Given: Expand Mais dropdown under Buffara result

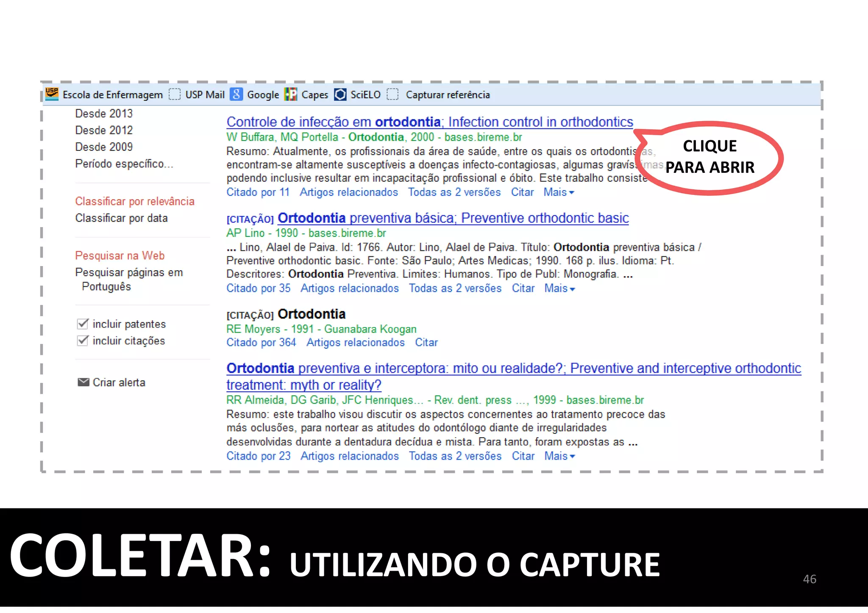Looking at the screenshot, I should (x=559, y=192).
